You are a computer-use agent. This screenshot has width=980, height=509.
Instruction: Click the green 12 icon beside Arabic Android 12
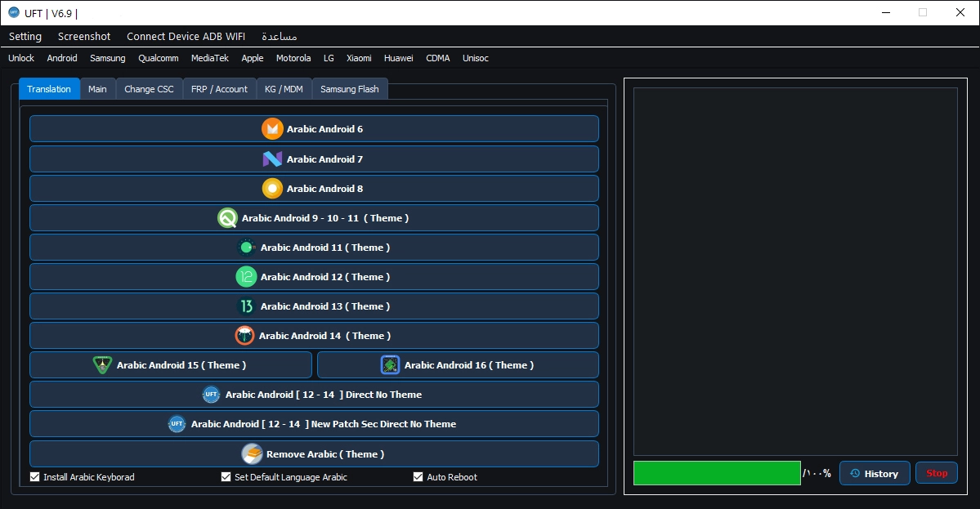point(246,277)
